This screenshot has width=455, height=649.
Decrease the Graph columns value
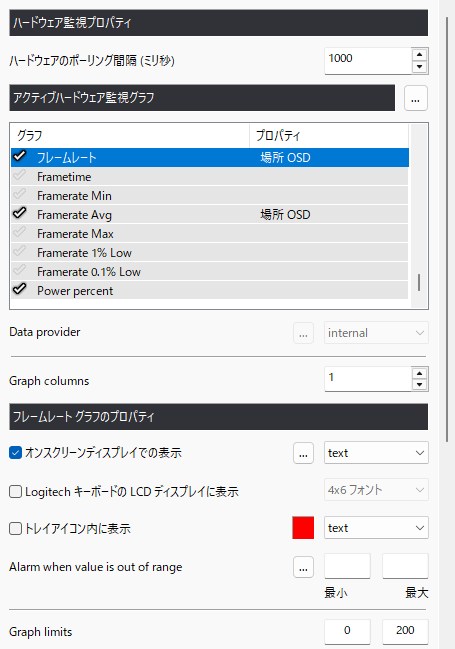tap(419, 385)
